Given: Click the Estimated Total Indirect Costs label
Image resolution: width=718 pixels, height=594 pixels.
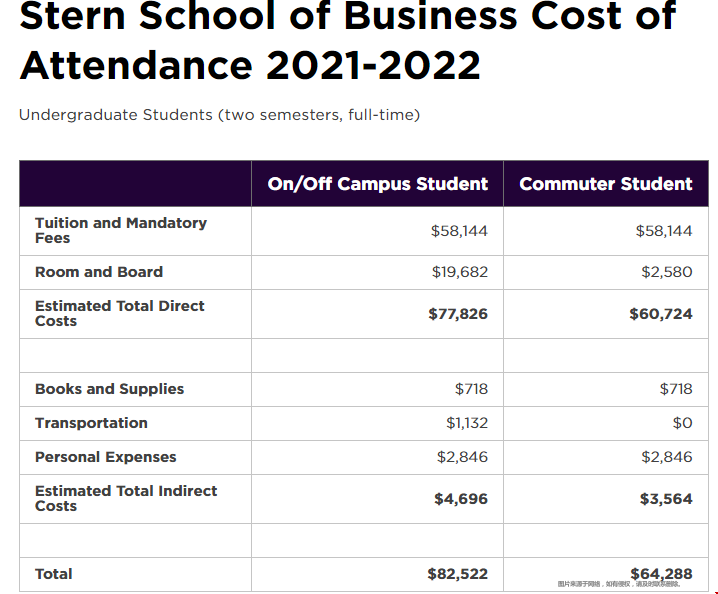Looking at the screenshot, I should point(126,498).
